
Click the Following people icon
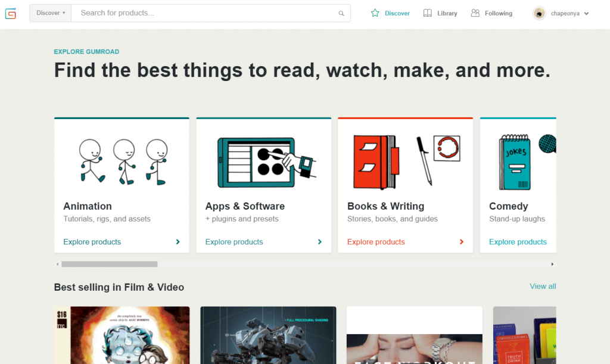pos(475,13)
